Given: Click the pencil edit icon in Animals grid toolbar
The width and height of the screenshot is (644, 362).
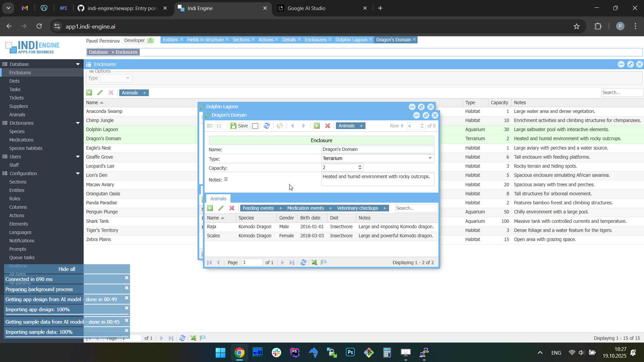Looking at the screenshot, I should pyautogui.click(x=221, y=208).
